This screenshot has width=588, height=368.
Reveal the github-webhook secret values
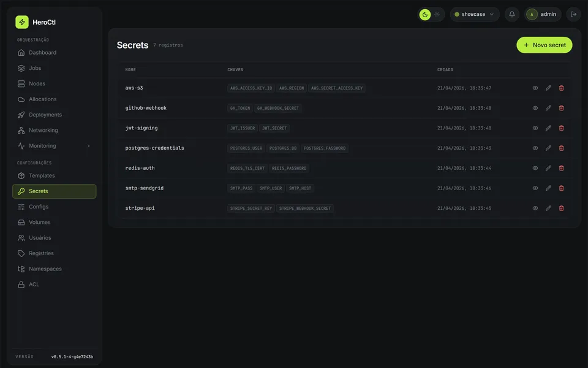click(x=535, y=108)
